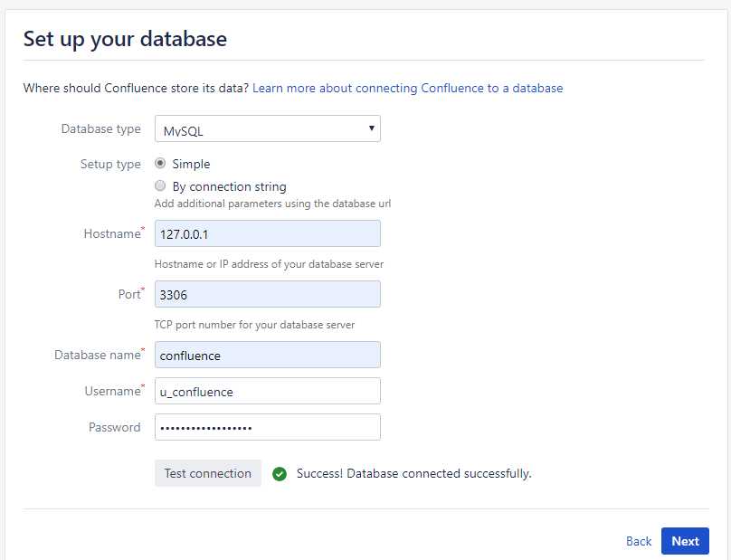Click the Database name field
The image size is (731, 560).
[267, 355]
